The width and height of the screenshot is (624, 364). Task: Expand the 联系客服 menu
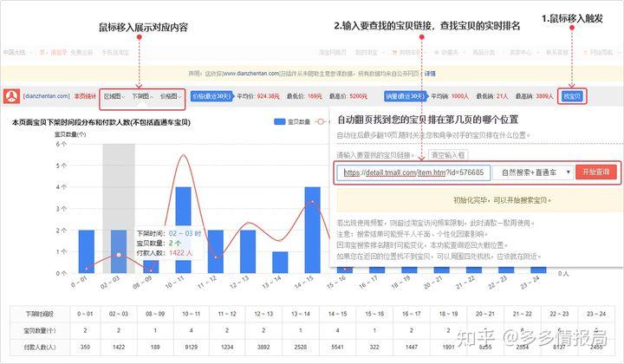coord(560,52)
